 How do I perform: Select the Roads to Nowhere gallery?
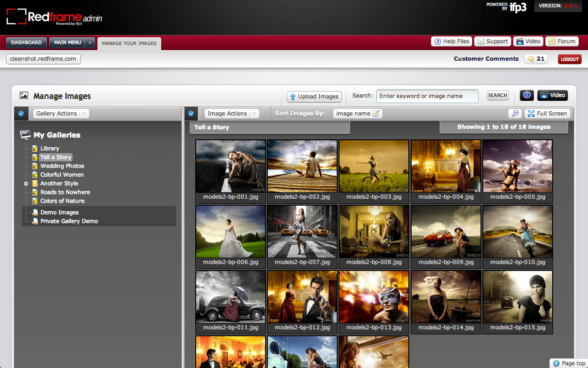click(x=65, y=192)
